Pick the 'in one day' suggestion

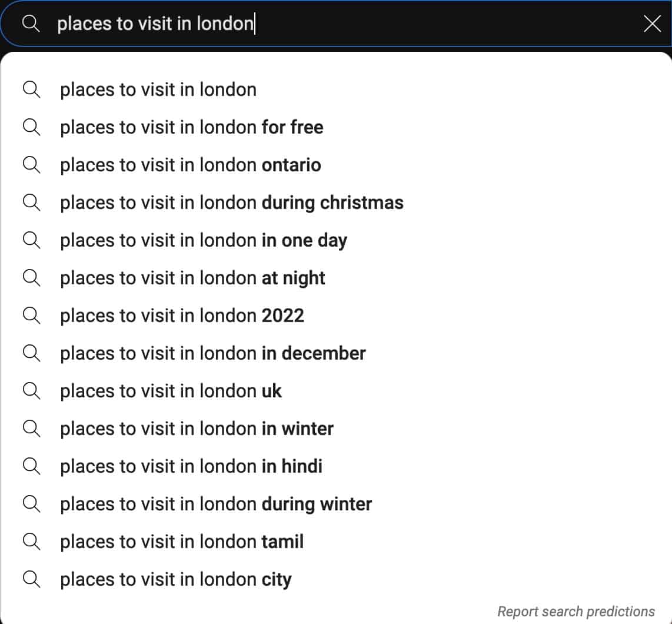point(336,240)
